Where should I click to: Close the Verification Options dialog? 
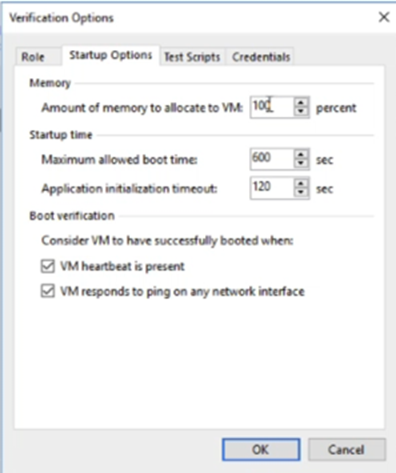tap(384, 17)
